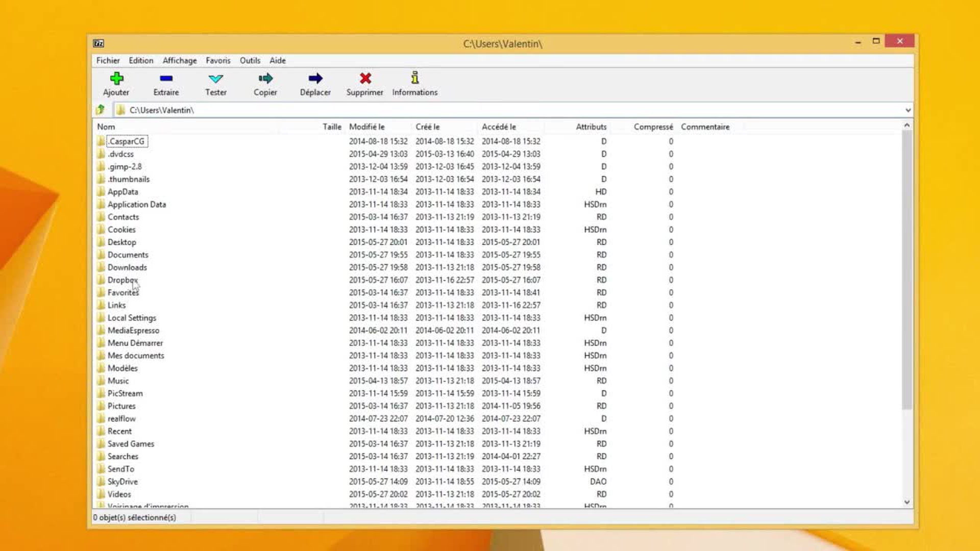Go up one folder with green arrow
Screen dimensions: 980x551
(101, 110)
